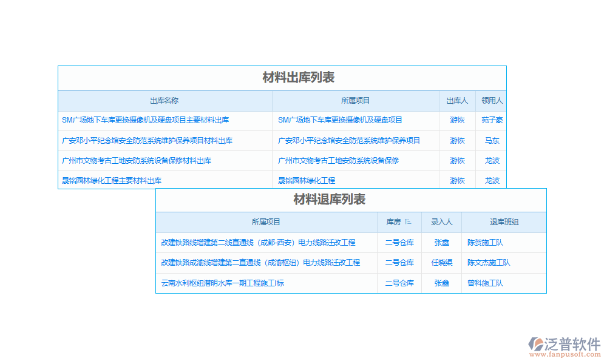Click 任晓渠 in the return list
This screenshot has width=607, height=364.
[x=441, y=263]
